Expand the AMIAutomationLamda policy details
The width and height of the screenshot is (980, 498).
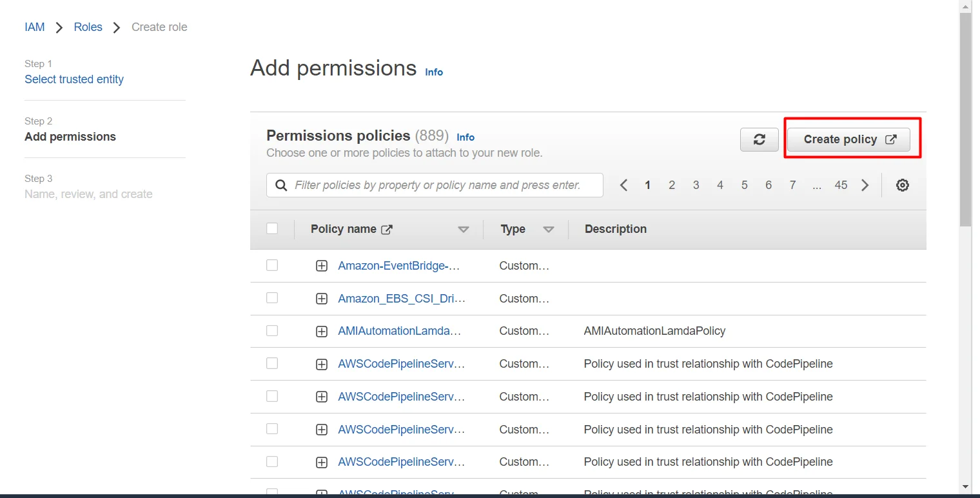[322, 332]
